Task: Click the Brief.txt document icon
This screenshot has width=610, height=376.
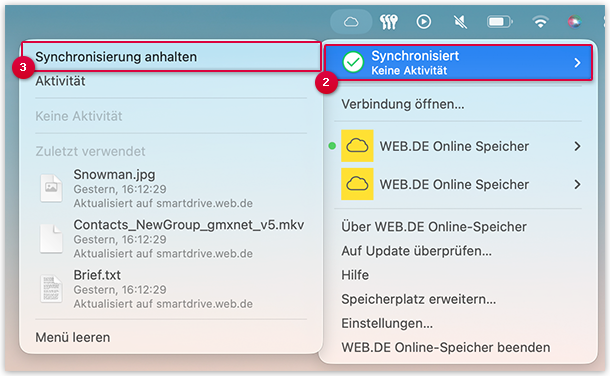Action: [x=51, y=289]
